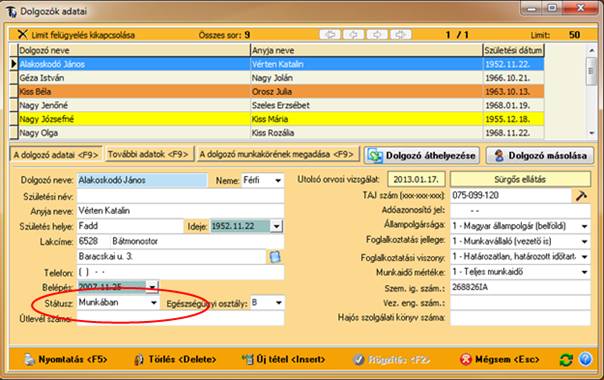
Task: Click scroll down arrow of employee list
Action: [591, 133]
